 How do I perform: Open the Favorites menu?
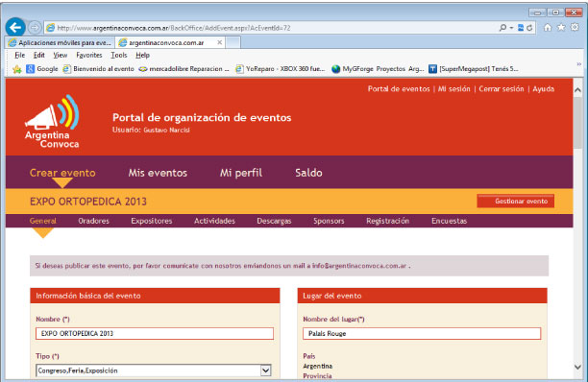(89, 55)
